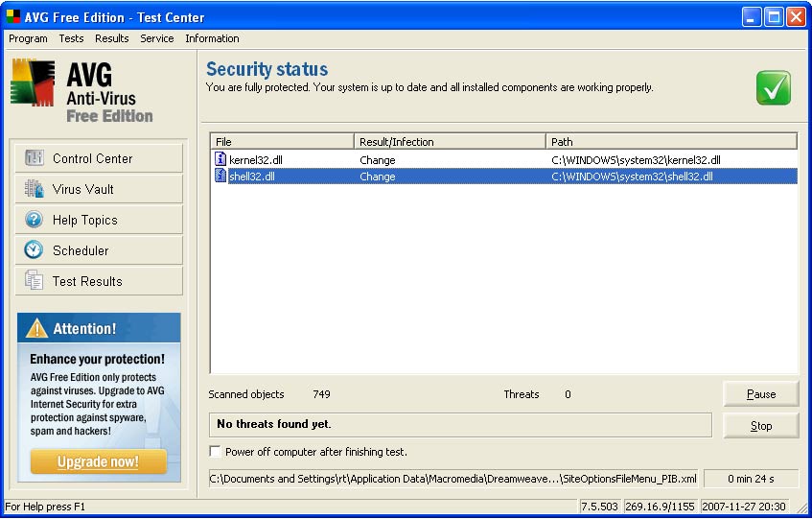The width and height of the screenshot is (812, 519).
Task: Maximize the AVG Test Center window
Action: pyautogui.click(x=774, y=17)
